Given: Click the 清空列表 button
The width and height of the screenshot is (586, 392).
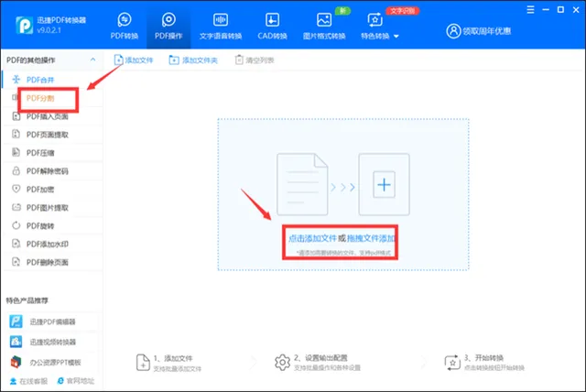Looking at the screenshot, I should click(x=255, y=60).
